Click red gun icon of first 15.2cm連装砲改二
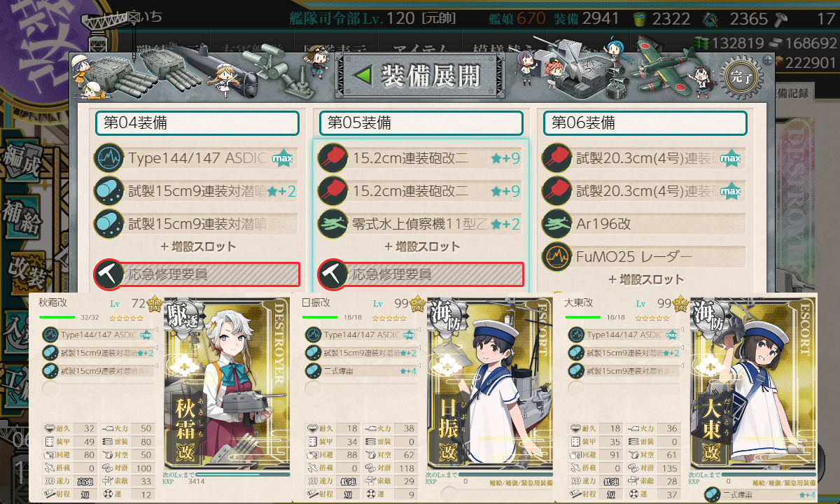 (x=332, y=158)
